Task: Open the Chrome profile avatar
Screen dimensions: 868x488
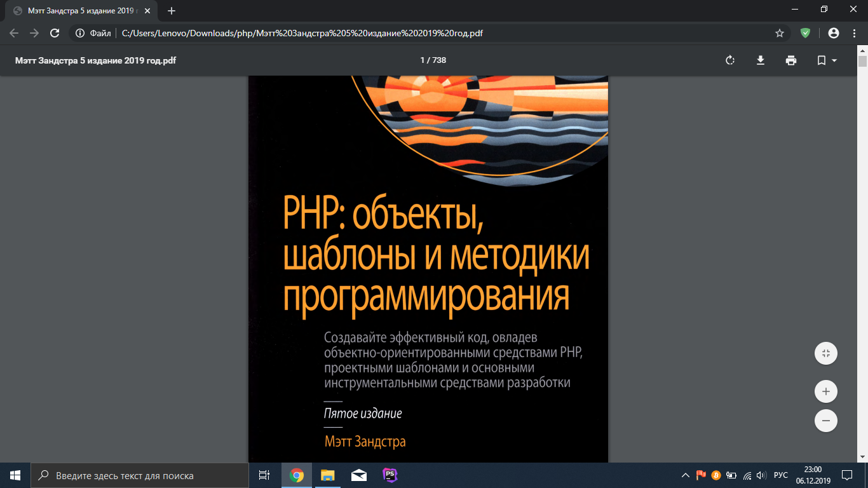Action: click(834, 33)
